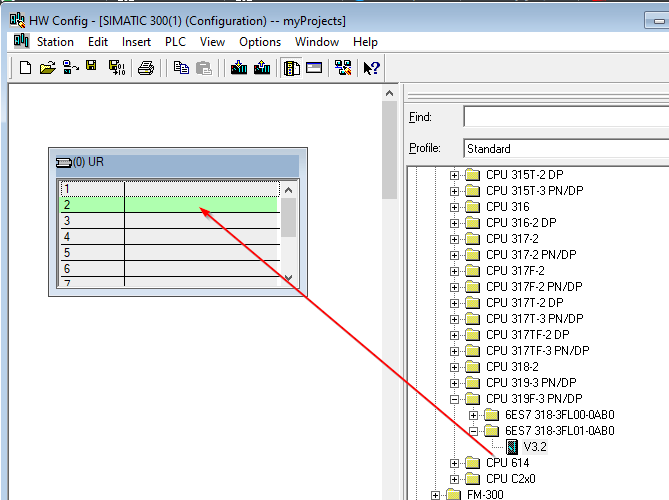Click the Find input field
669x500 pixels.
(x=566, y=116)
